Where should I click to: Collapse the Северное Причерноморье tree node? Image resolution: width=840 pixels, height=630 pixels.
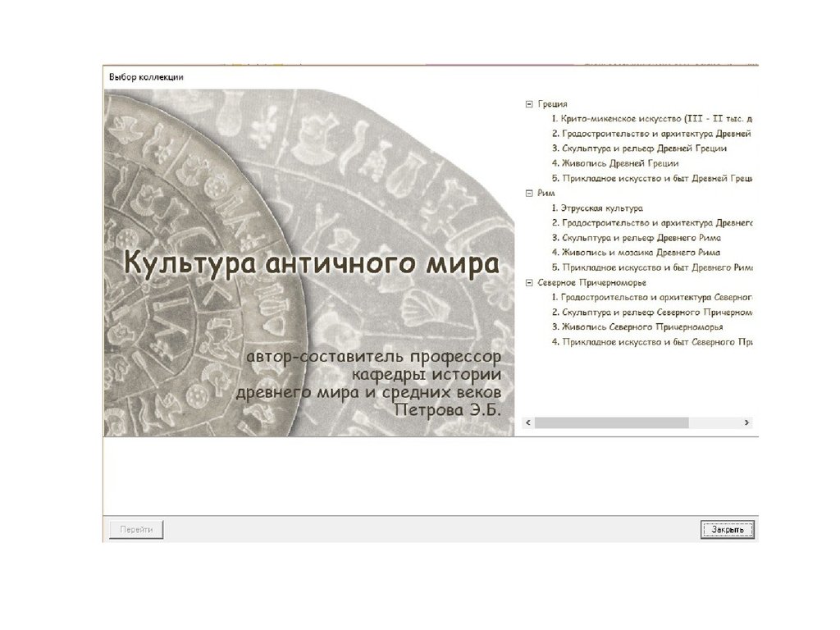[x=527, y=282]
